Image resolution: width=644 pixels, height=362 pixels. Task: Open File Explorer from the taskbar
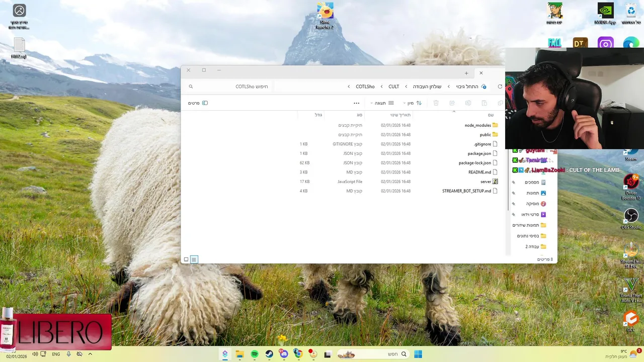point(239,354)
